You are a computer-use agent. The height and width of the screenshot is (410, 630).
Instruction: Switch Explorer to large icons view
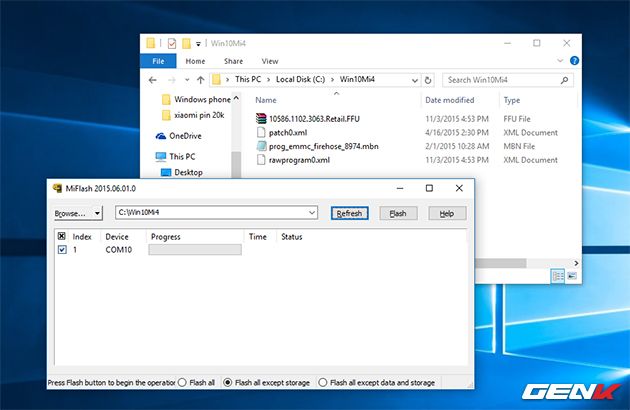572,276
